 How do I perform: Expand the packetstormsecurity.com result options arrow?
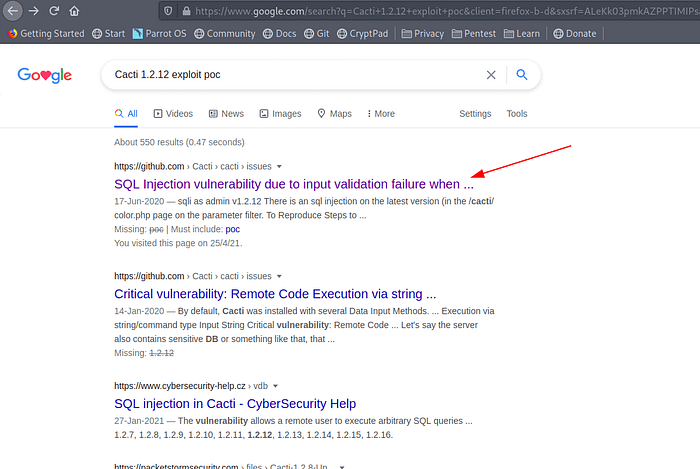(342, 467)
